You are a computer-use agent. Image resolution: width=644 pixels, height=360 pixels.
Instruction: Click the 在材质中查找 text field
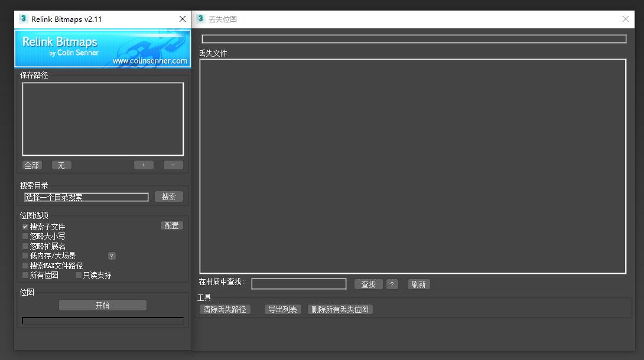pos(299,284)
